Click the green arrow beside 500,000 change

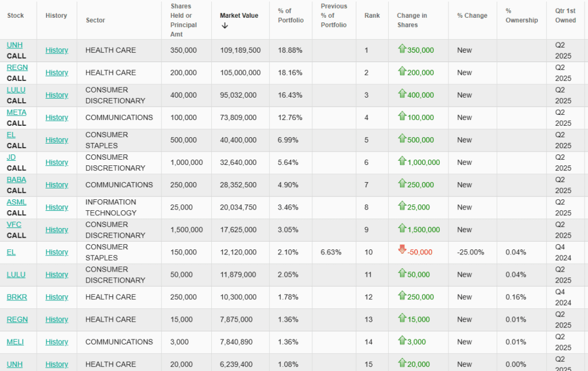402,139
